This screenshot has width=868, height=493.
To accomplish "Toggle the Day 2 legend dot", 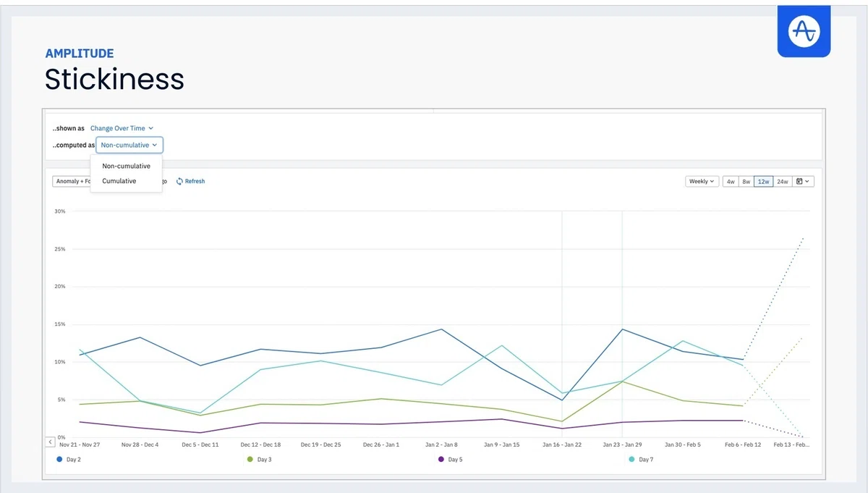I will [x=59, y=459].
